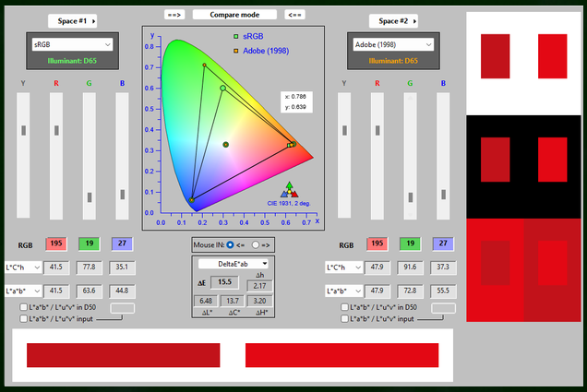Click Space #2 b* value 55.5
The height and width of the screenshot is (392, 587).
coord(443,291)
